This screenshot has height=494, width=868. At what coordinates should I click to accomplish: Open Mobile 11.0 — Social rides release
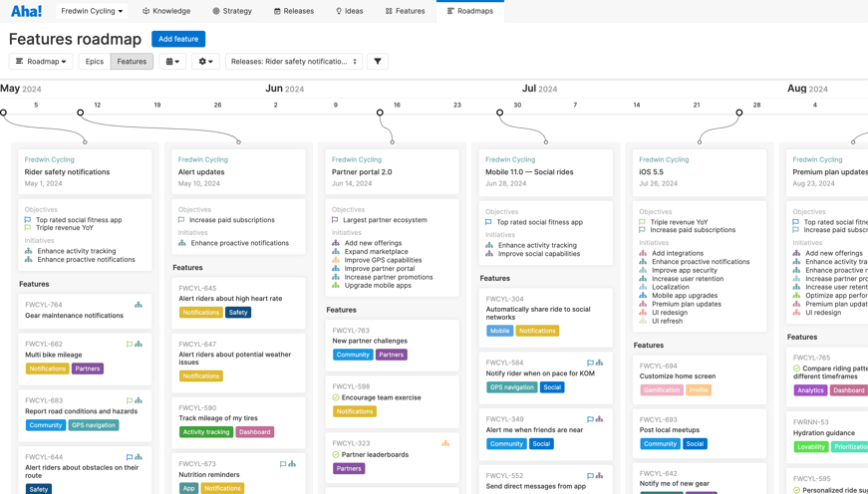tap(529, 172)
